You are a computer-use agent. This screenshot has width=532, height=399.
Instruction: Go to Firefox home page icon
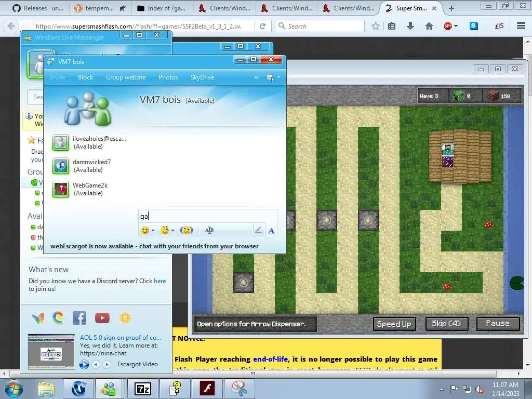coord(429,26)
